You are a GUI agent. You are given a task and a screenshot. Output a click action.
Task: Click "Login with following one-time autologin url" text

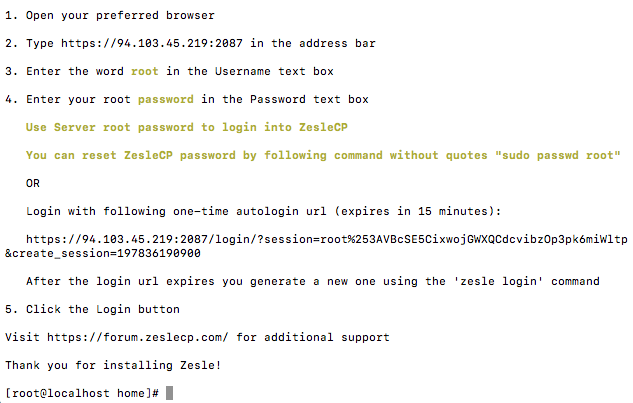pyautogui.click(x=176, y=211)
